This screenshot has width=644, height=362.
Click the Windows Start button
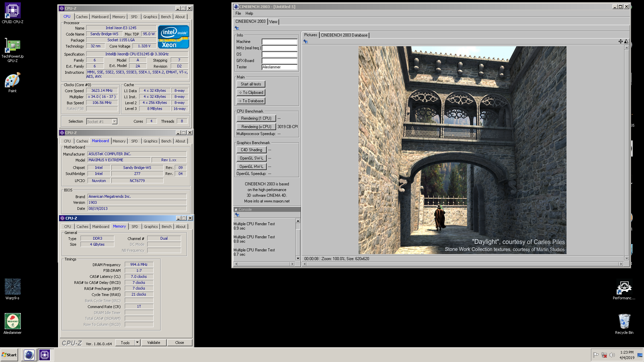point(9,355)
